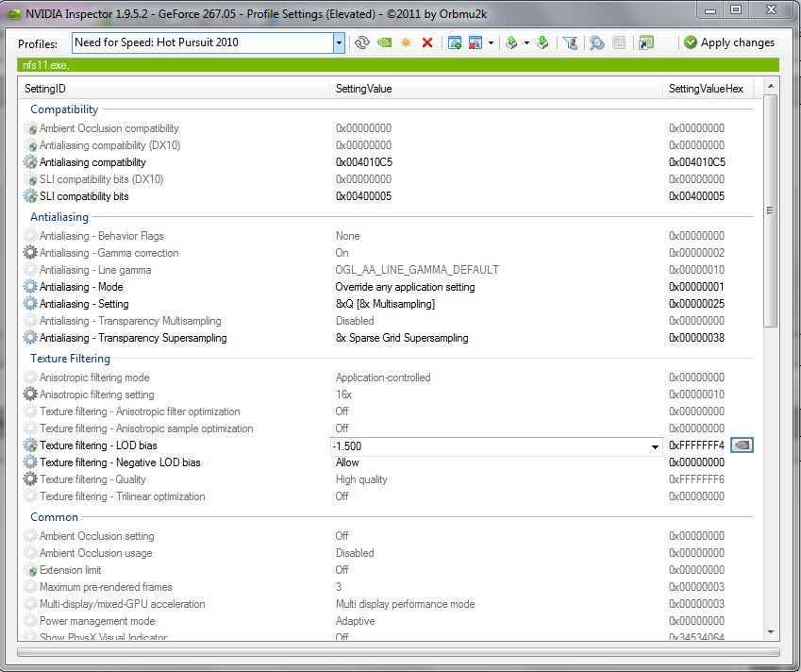The height and width of the screenshot is (672, 801).
Task: Click shield icon of Extension limit row
Action: click(32, 570)
